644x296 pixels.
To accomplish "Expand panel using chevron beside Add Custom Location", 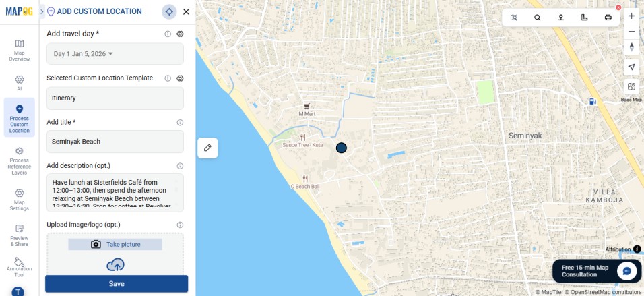I will pos(42,12).
